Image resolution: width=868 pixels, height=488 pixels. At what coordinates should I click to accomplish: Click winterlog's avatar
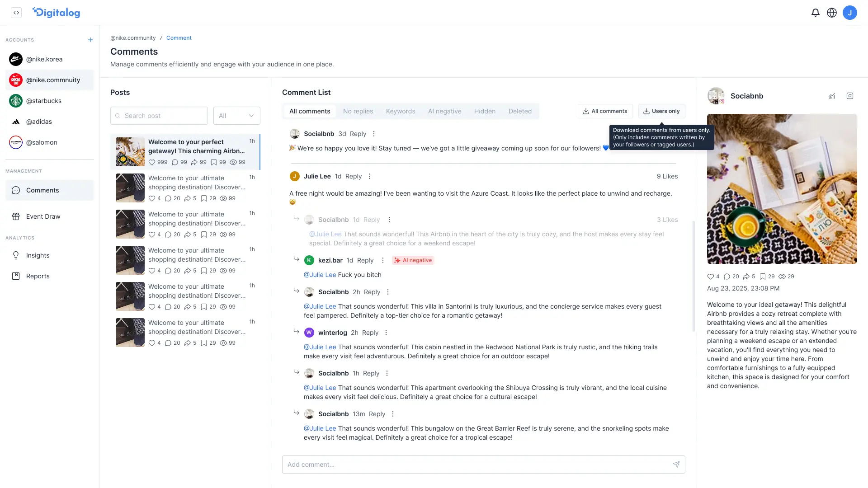point(309,333)
